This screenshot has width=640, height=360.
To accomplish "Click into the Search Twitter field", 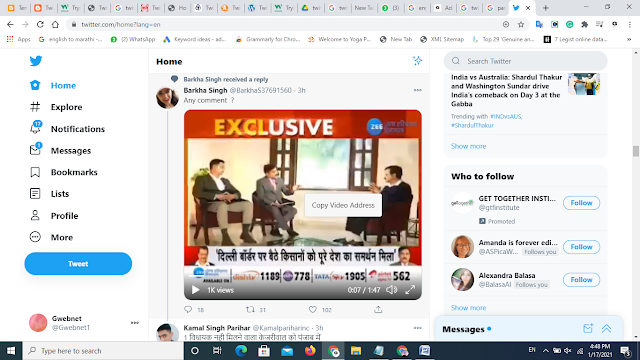I will pos(525,61).
